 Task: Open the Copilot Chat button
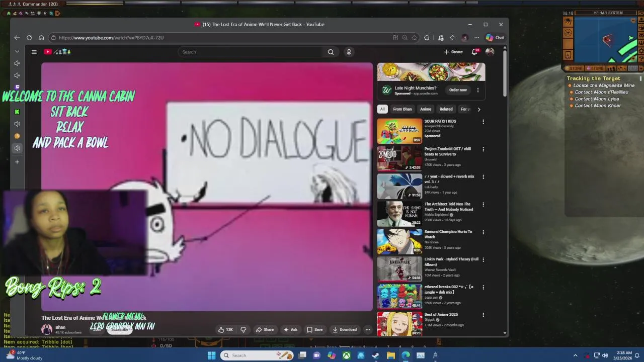click(x=495, y=38)
